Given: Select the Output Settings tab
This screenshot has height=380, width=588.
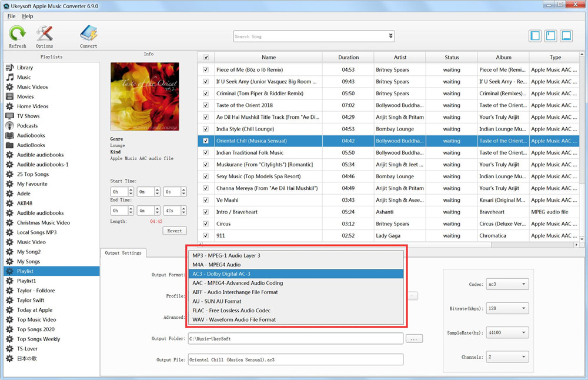Looking at the screenshot, I should (123, 253).
